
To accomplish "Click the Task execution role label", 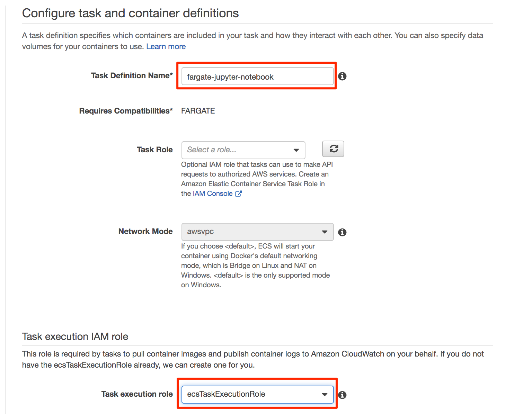I will point(137,394).
